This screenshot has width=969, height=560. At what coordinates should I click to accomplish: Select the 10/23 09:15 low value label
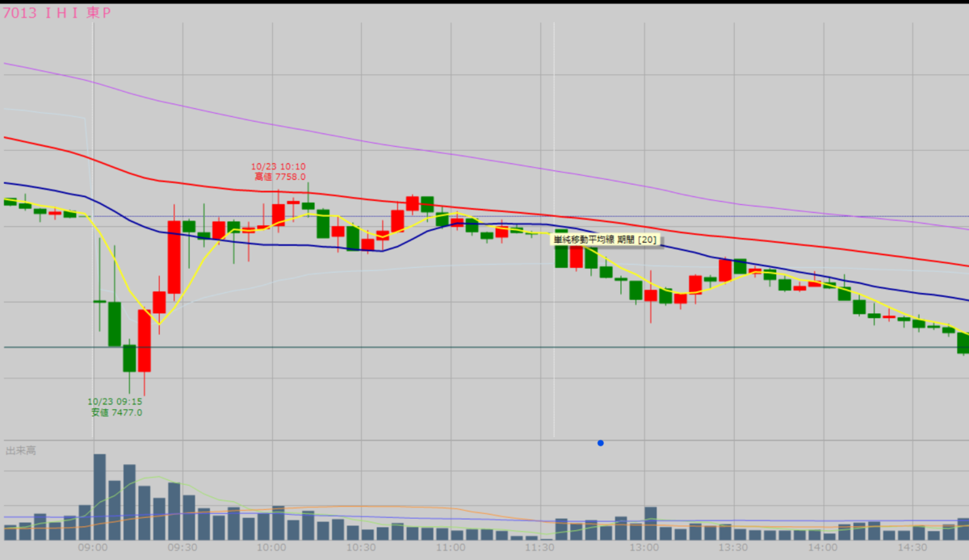coord(115,407)
